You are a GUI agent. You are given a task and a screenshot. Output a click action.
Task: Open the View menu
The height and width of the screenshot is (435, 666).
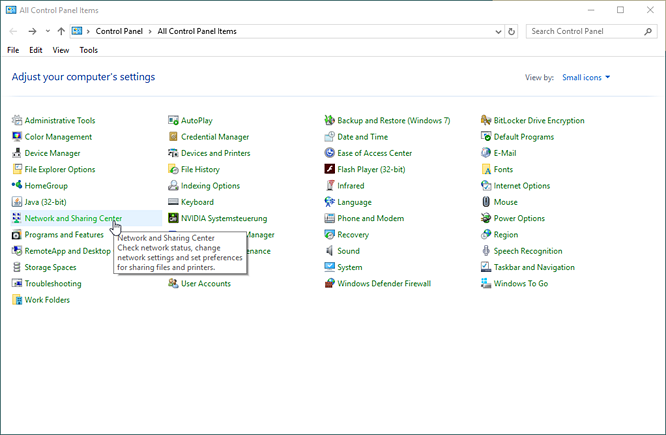tap(61, 50)
